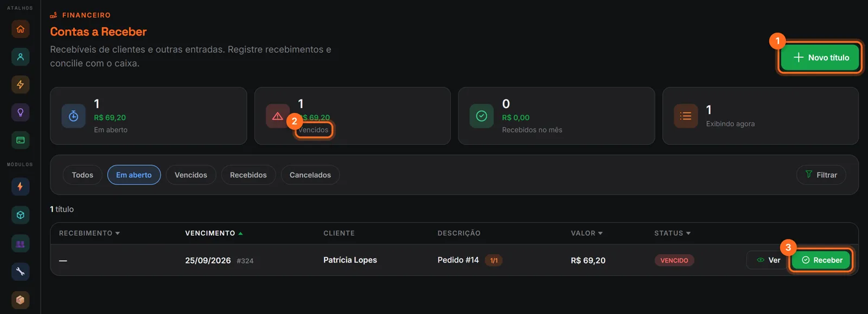The width and height of the screenshot is (868, 314).
Task: Click the #324 title number
Action: click(245, 261)
